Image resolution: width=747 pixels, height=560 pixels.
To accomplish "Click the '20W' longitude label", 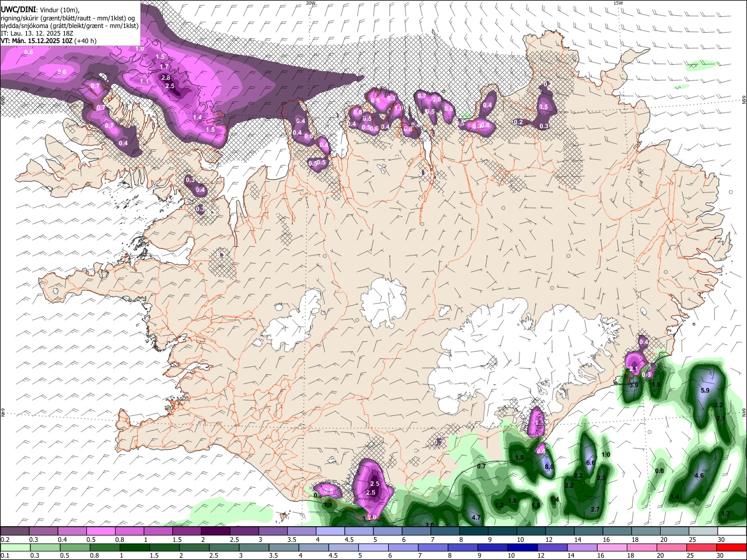I will [310, 3].
